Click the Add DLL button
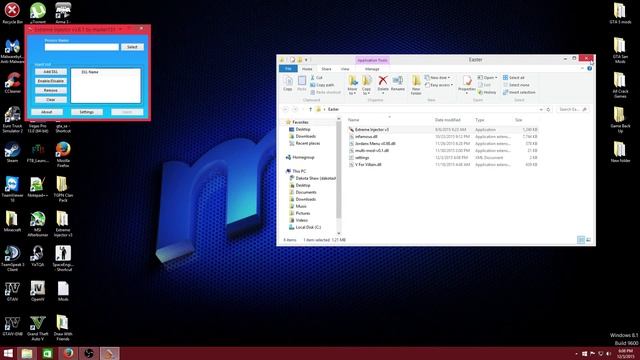This screenshot has width=640, height=360. [51, 72]
